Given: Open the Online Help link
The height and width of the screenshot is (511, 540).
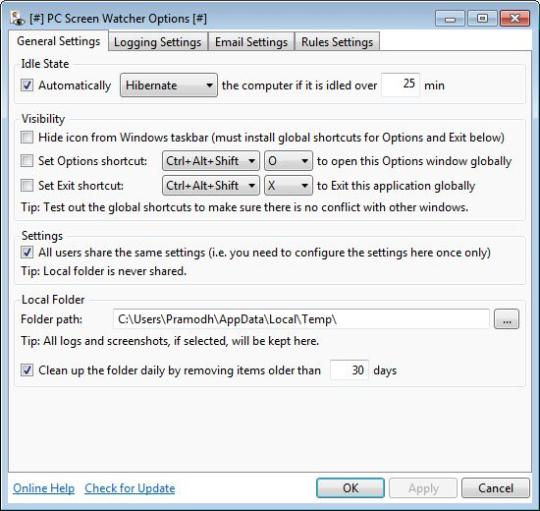Looking at the screenshot, I should click(44, 488).
